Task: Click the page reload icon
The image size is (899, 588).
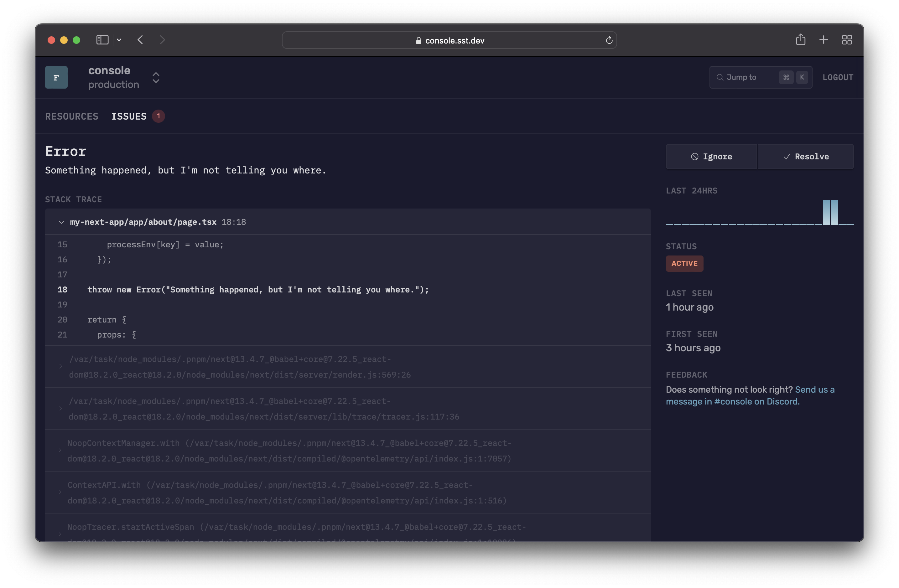Action: point(609,40)
